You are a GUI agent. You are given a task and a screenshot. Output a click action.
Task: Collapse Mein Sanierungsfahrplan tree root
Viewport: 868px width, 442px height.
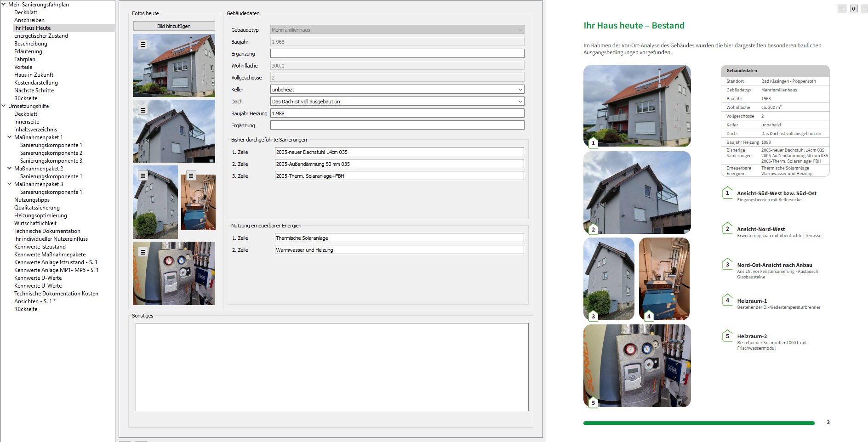tap(4, 5)
